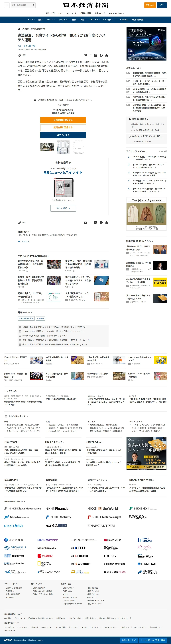This screenshot has width=171, height=644.
Task: Share to Facebook icon below article
Action: (101, 222)
